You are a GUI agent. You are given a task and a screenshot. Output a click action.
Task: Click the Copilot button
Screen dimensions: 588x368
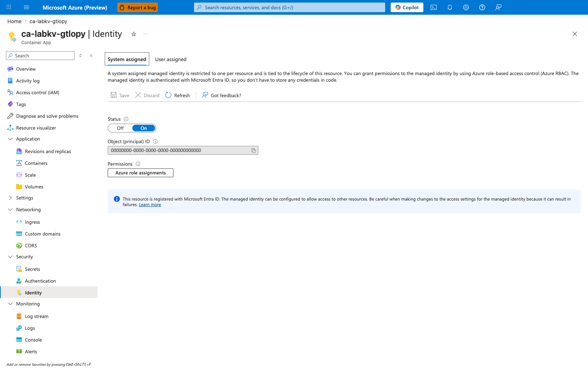click(407, 7)
